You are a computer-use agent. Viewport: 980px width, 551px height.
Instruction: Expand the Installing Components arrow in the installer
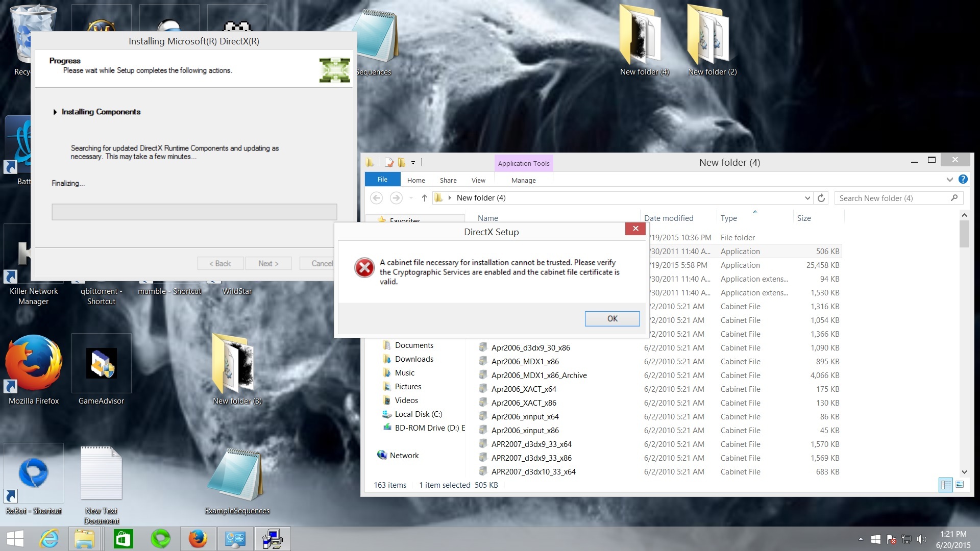pyautogui.click(x=55, y=112)
